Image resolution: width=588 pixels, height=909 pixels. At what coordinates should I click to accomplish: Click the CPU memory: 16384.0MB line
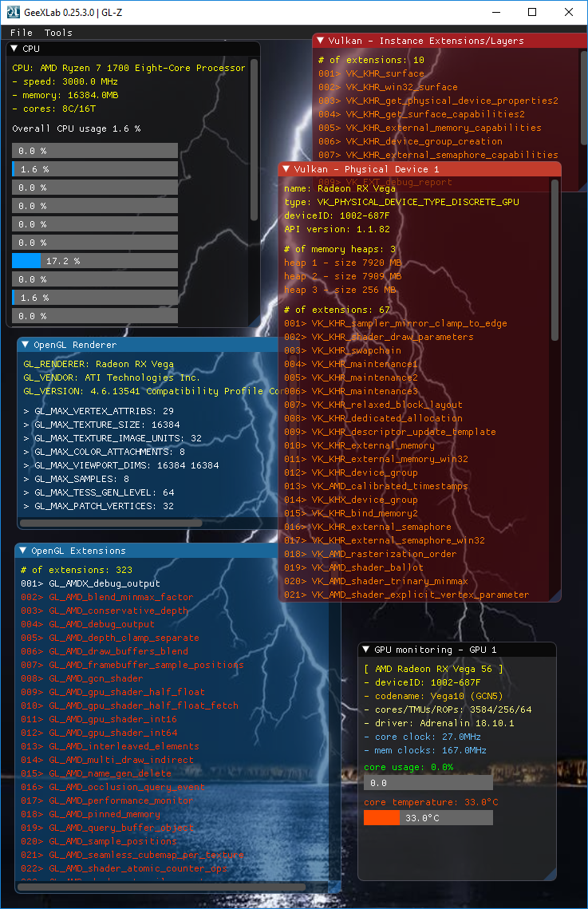point(65,95)
